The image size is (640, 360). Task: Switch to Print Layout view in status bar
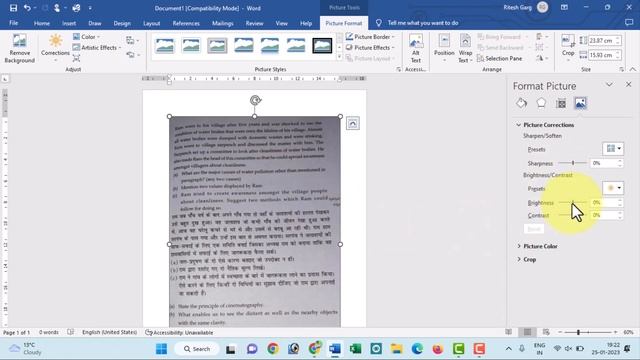coord(527,332)
